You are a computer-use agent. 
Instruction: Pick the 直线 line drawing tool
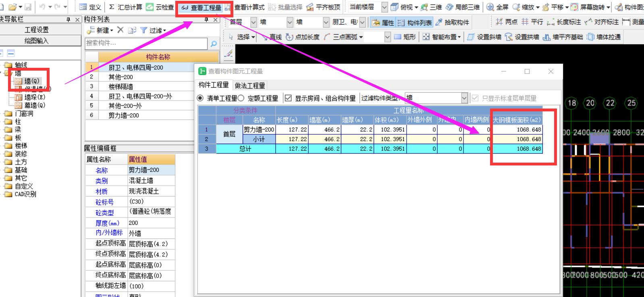click(x=271, y=37)
